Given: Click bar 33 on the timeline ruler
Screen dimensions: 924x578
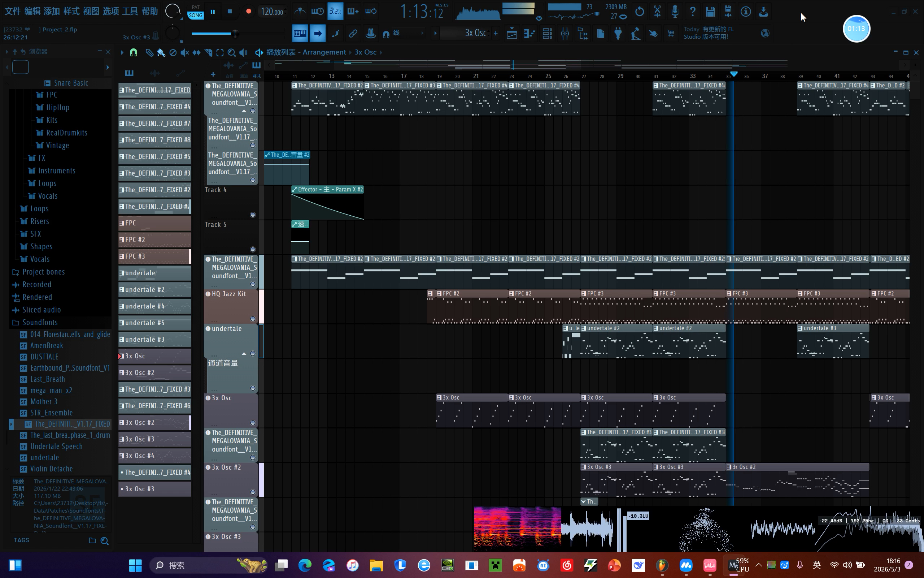Looking at the screenshot, I should [x=692, y=76].
